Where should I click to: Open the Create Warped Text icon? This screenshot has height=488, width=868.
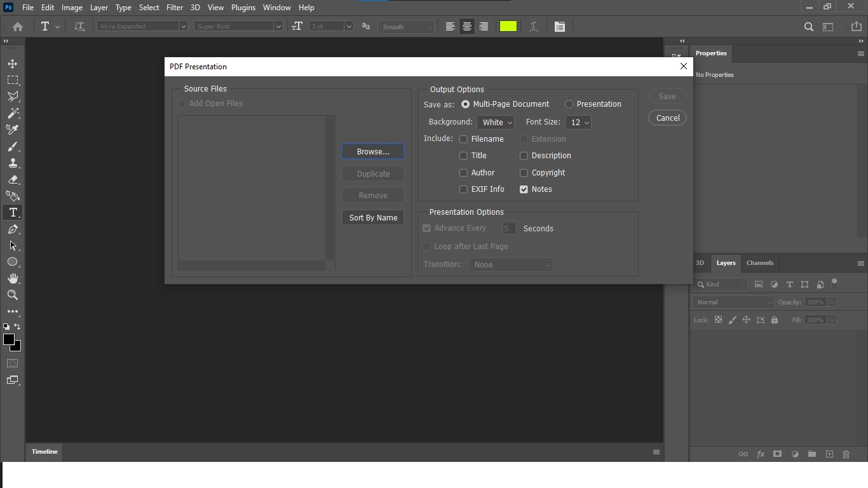534,27
